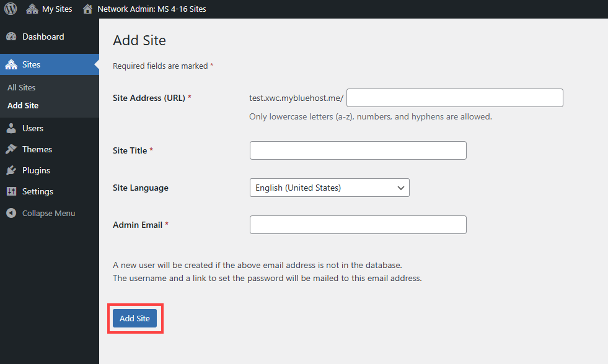This screenshot has height=364, width=608.
Task: Open the Settings wrench icon
Action: 13,191
